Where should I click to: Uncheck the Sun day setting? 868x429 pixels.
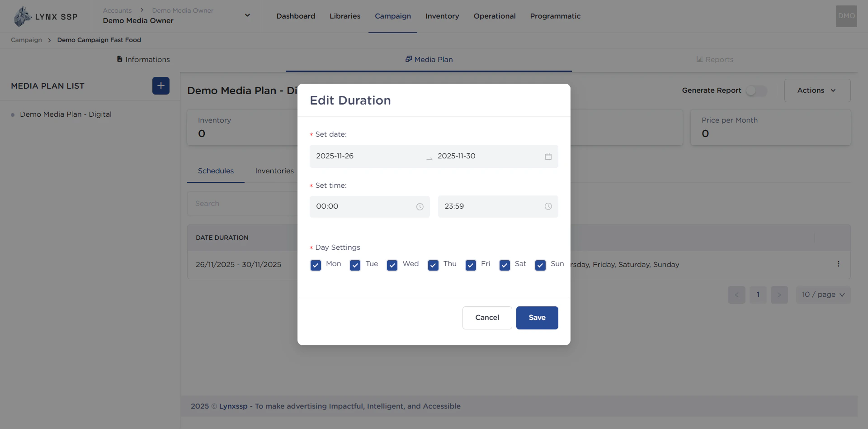pos(540,265)
